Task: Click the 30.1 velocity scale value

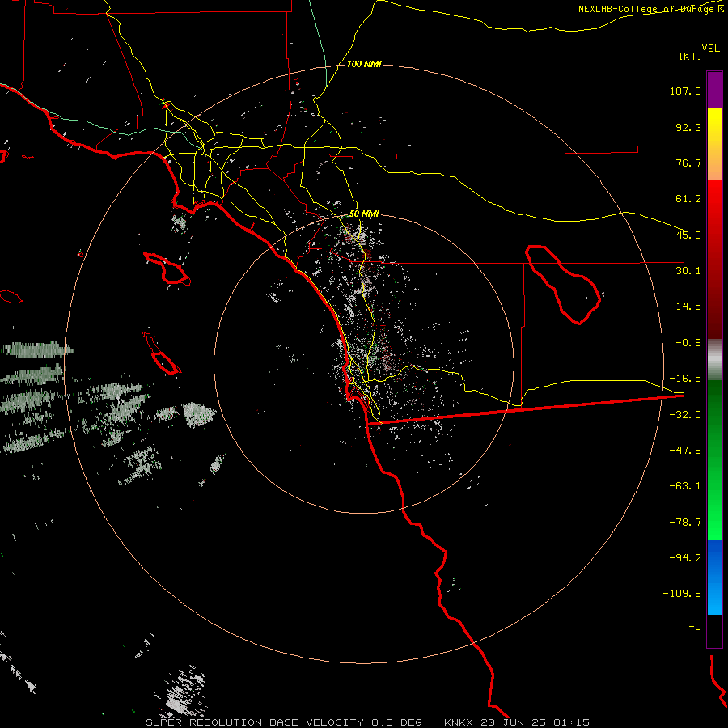Action: click(x=688, y=271)
